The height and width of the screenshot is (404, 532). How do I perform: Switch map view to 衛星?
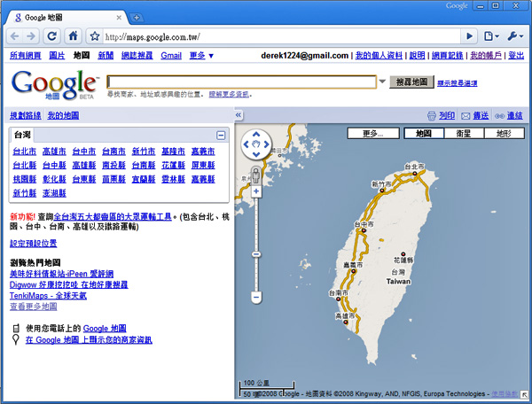click(464, 133)
